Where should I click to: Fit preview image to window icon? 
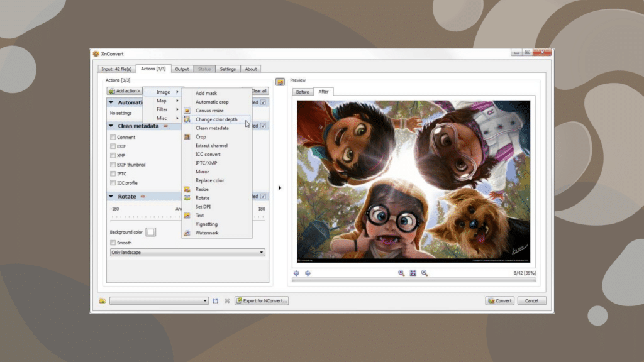point(413,273)
